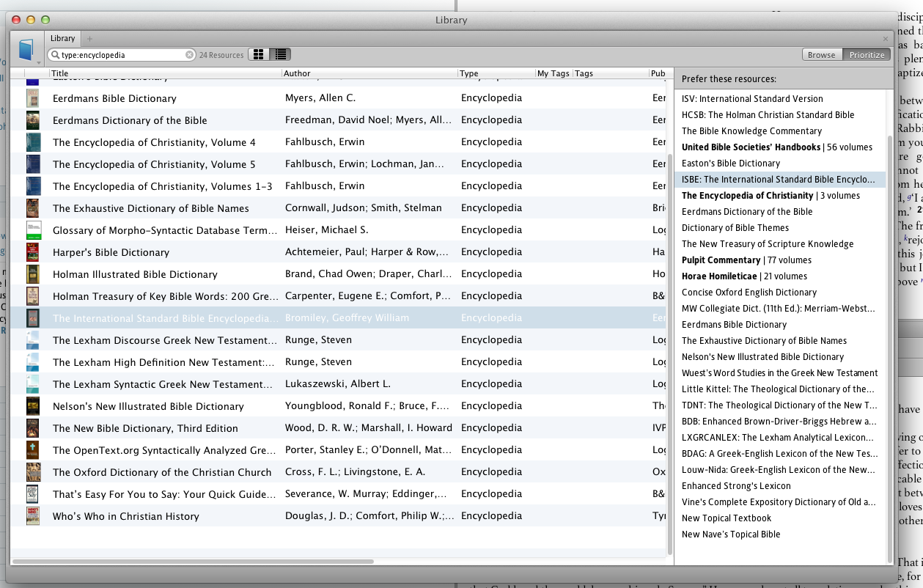Open the Library book icon menu
Screen dimensions: 923x588
click(27, 50)
